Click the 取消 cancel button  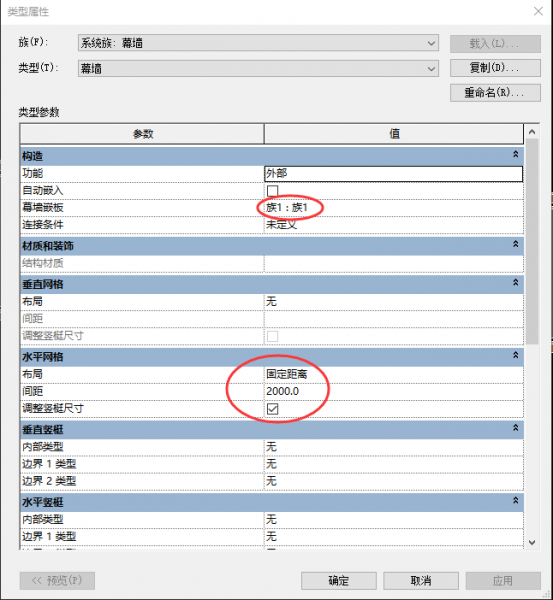(x=421, y=581)
